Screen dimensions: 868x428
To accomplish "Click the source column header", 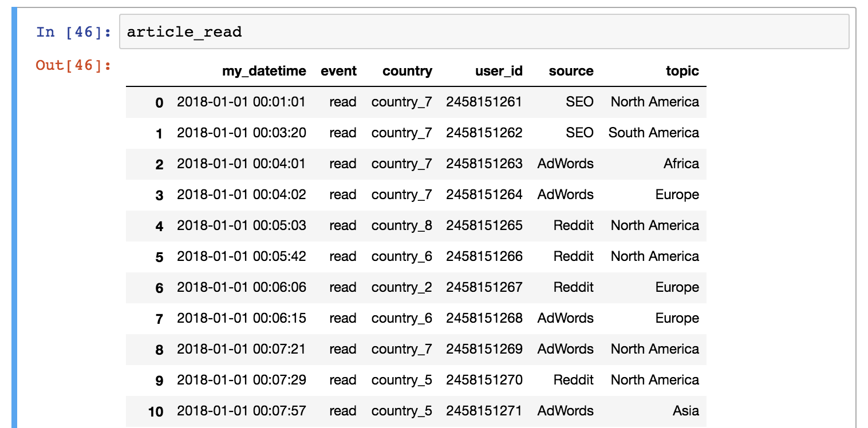I will 571,71.
